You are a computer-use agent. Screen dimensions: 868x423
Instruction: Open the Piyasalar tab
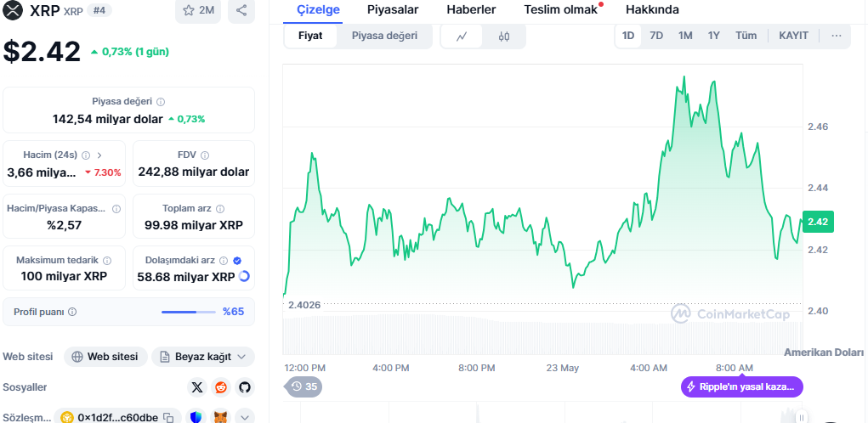[393, 9]
